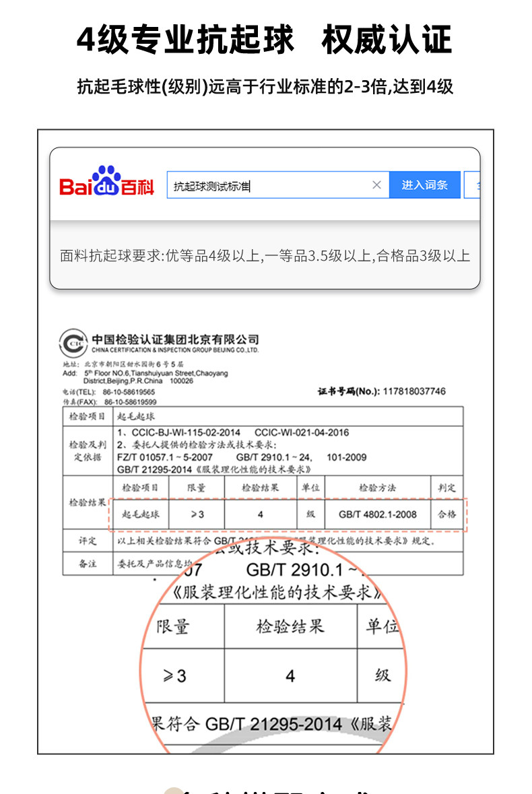
Task: Click the 备注 row label in table
Action: pos(88,564)
